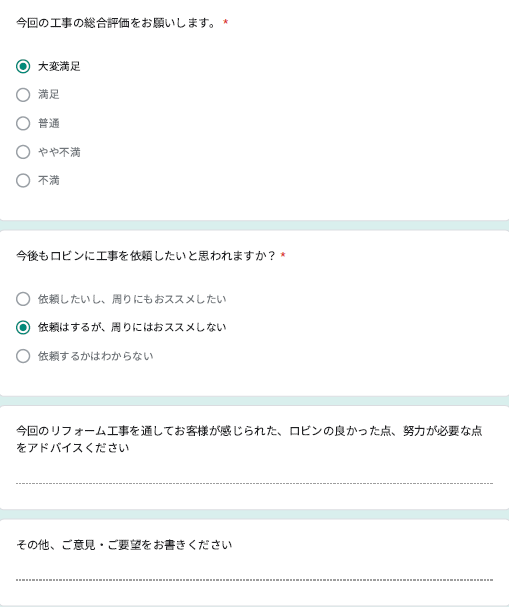The image size is (509, 607).
Task: Click the answer line under ロビンの良かった点 question
Action: coord(254,478)
